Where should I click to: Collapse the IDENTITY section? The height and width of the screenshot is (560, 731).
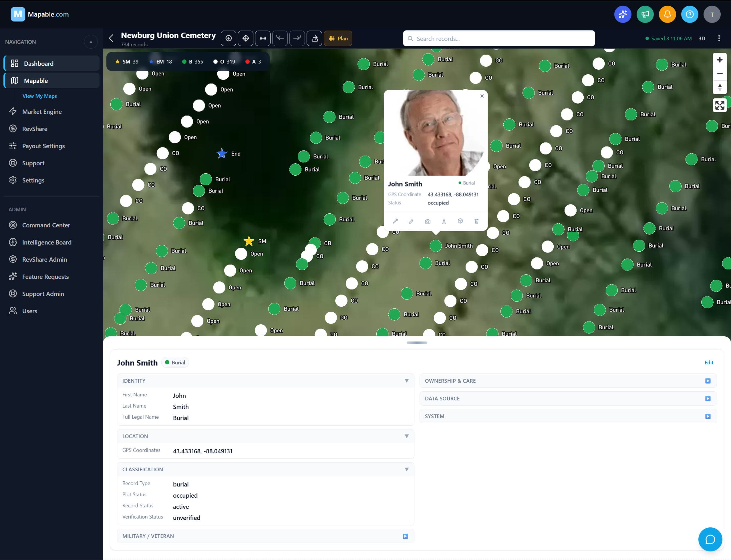click(406, 380)
